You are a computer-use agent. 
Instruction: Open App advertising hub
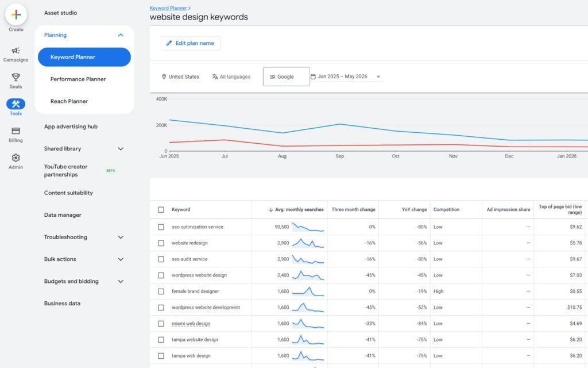coord(71,126)
